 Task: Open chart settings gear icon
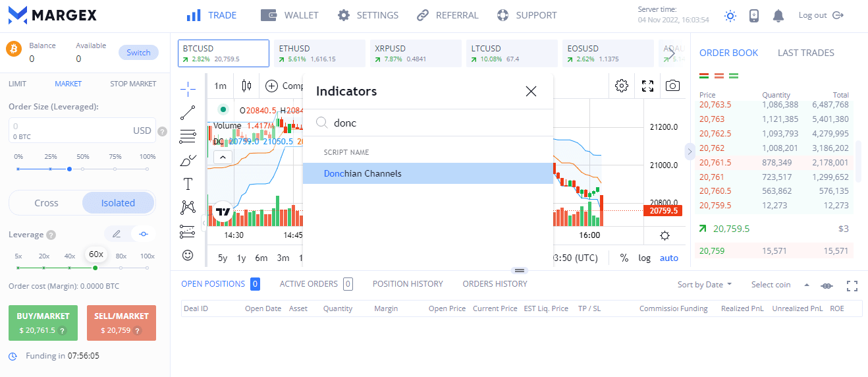(x=621, y=86)
